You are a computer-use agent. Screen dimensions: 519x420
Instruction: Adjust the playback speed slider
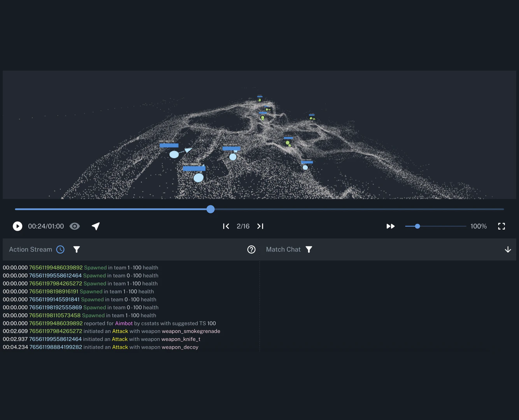pos(417,226)
